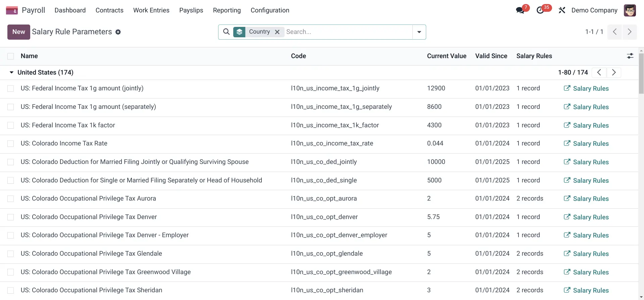Click the user avatar in top bar

630,10
